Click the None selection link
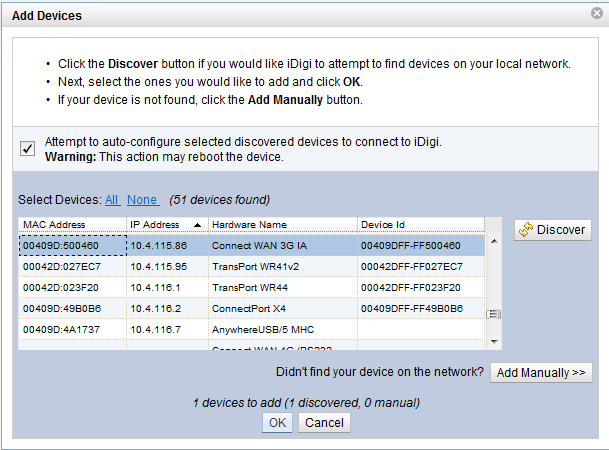This screenshot has width=609, height=450. click(142, 200)
